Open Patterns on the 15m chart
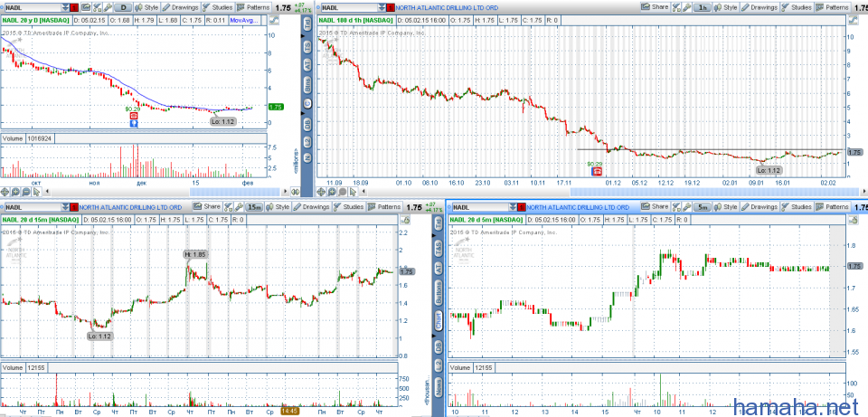This screenshot has height=417, width=868. point(383,207)
